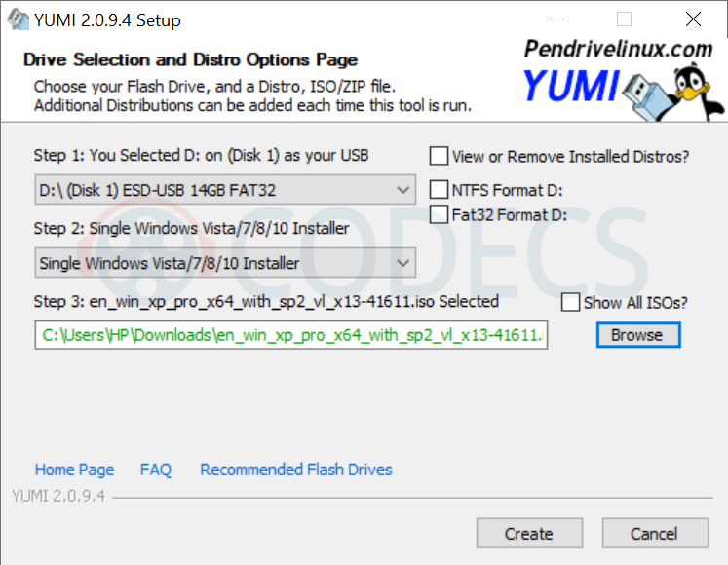Click the penguin mascot in the header

[695, 88]
